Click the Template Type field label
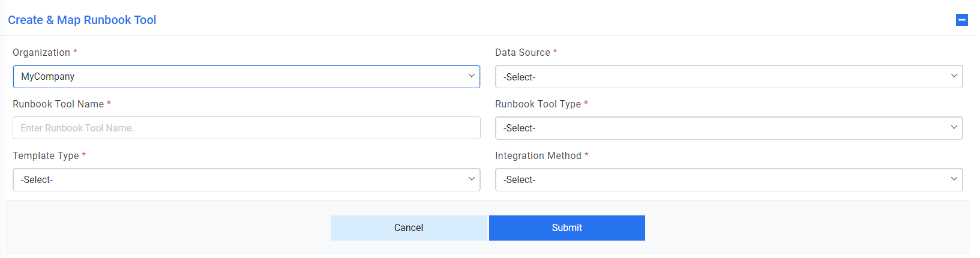980x258 pixels. point(46,155)
